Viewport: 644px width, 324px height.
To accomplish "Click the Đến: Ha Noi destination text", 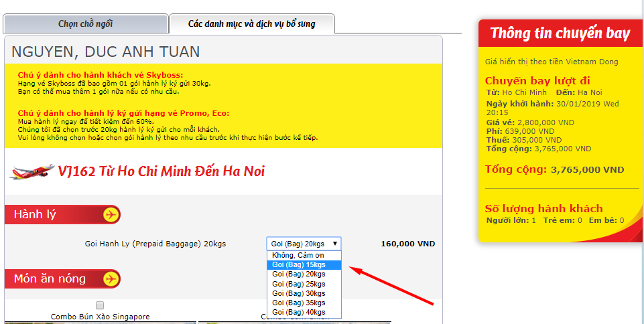I will (x=579, y=92).
